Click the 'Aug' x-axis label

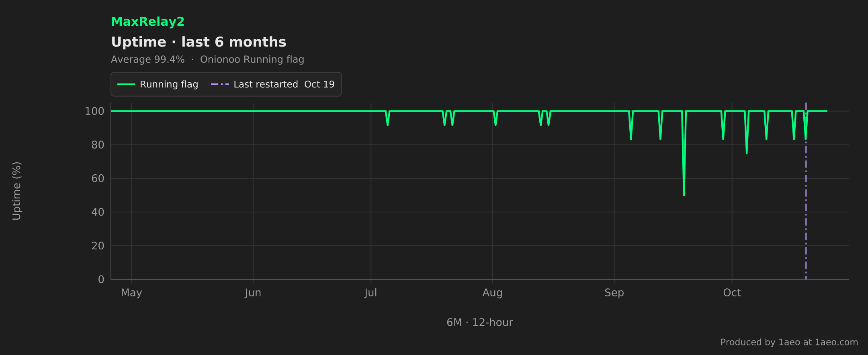pyautogui.click(x=492, y=293)
